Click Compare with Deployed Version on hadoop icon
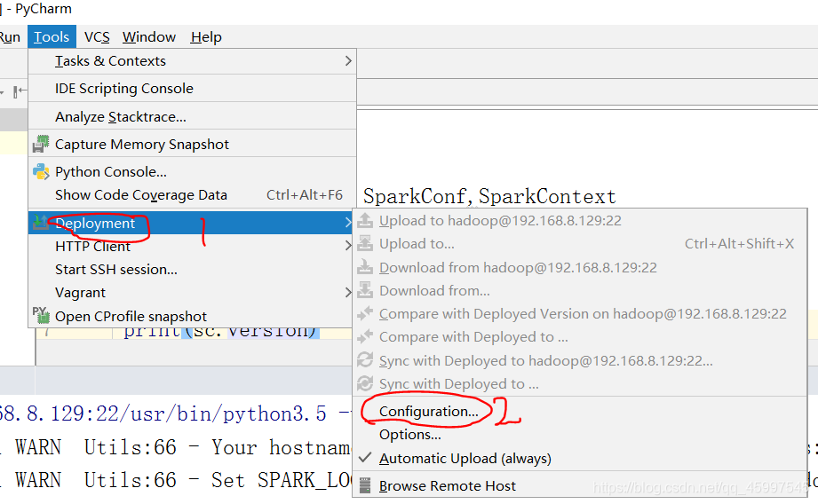The image size is (818, 504). (365, 313)
